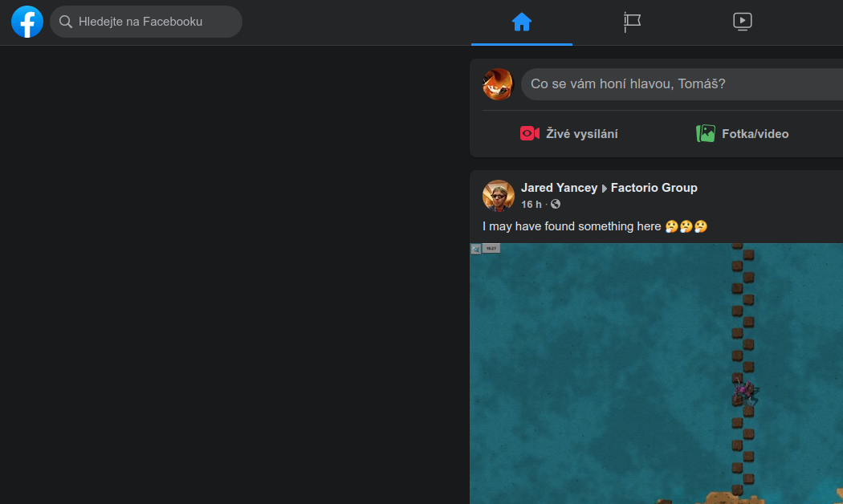Click the Hledejte na Facebooku search field
This screenshot has width=843, height=504.
point(146,22)
